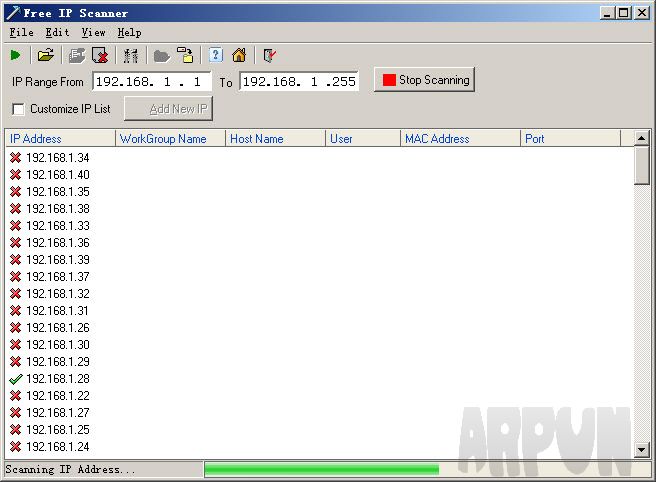
Task: Click the delete icon with red X
Action: (100, 55)
